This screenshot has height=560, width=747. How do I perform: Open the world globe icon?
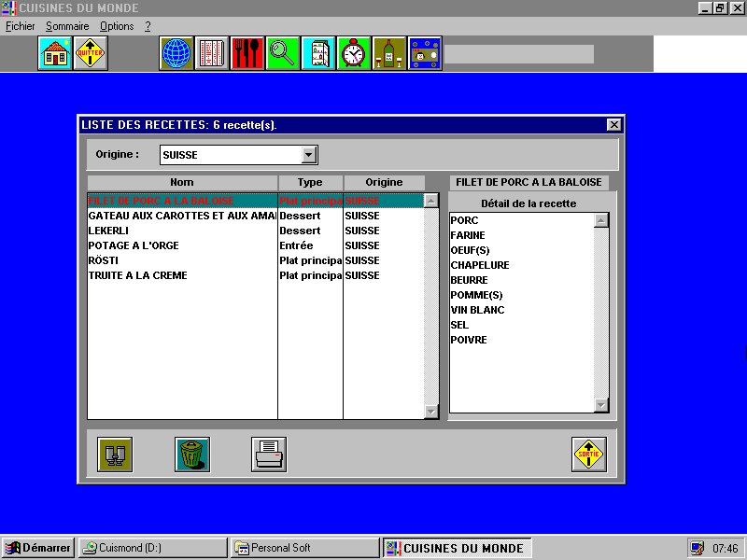coord(176,54)
